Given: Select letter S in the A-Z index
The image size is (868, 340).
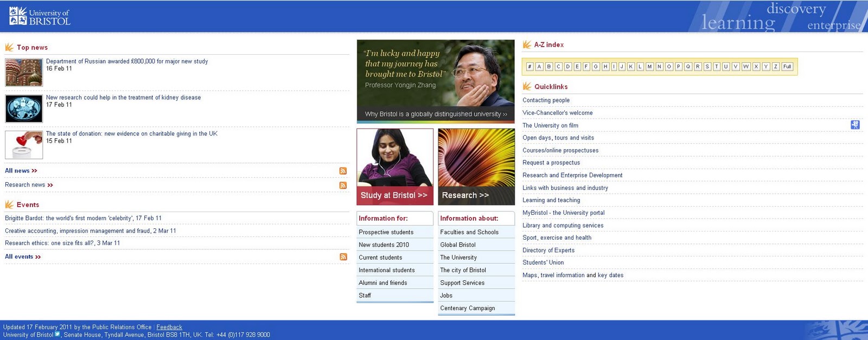Looking at the screenshot, I should (707, 67).
